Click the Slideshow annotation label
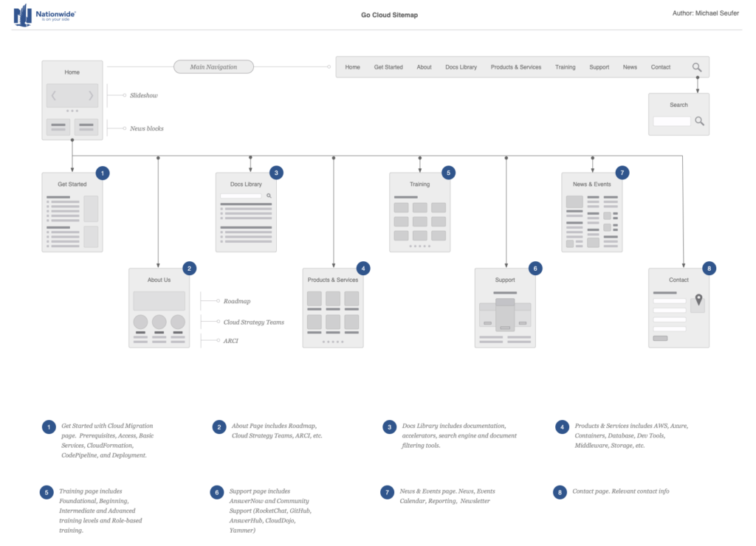Screen dimensions: 756x546 [x=144, y=95]
